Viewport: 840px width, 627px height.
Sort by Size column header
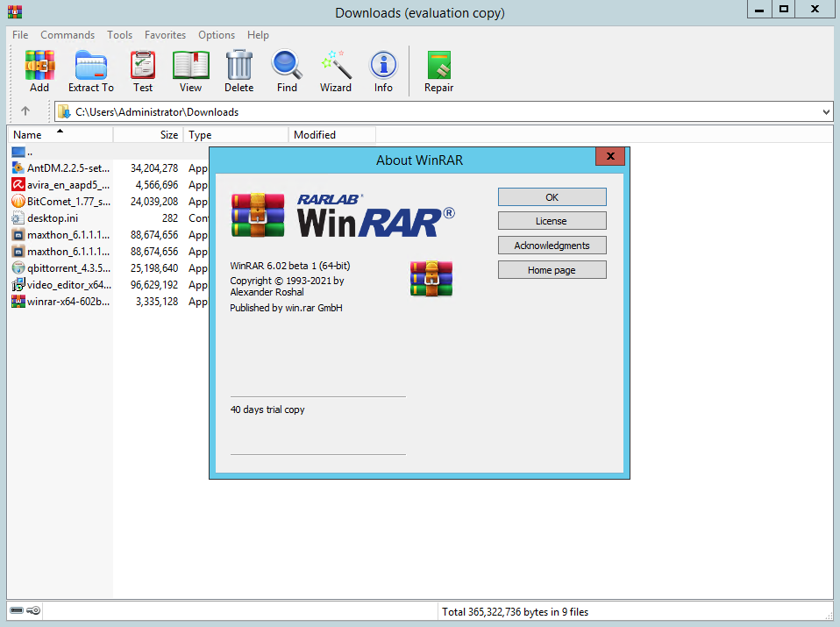click(148, 134)
